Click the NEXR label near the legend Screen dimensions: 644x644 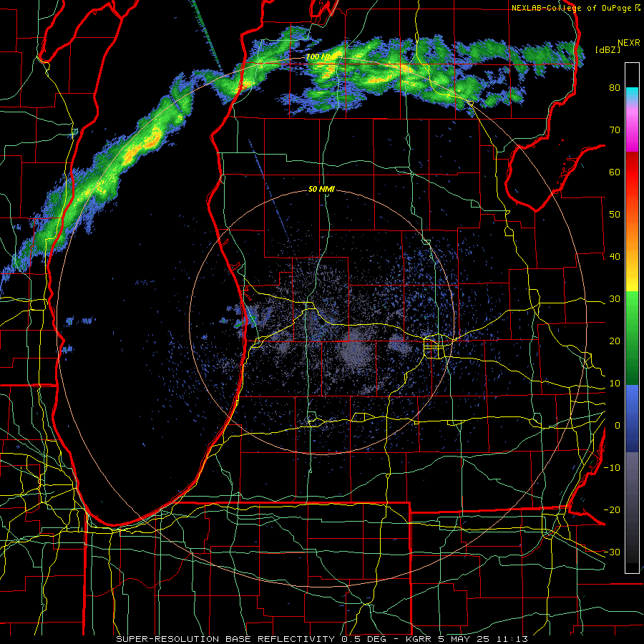point(628,43)
